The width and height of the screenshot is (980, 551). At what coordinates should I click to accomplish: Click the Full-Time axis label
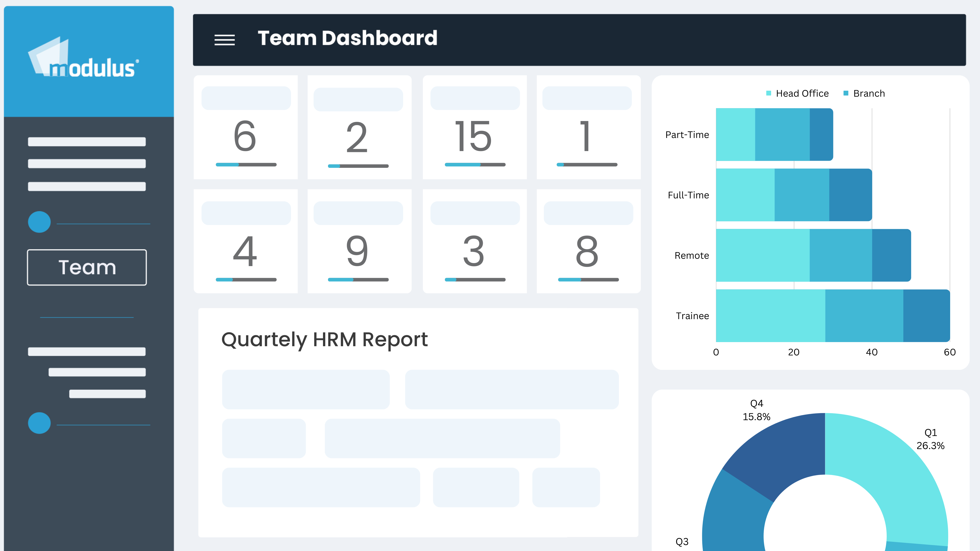pyautogui.click(x=689, y=195)
